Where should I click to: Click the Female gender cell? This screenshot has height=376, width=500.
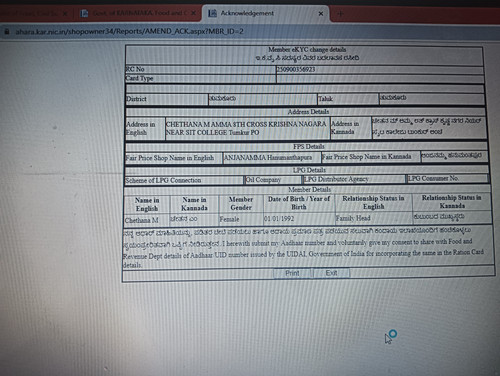[x=229, y=219]
